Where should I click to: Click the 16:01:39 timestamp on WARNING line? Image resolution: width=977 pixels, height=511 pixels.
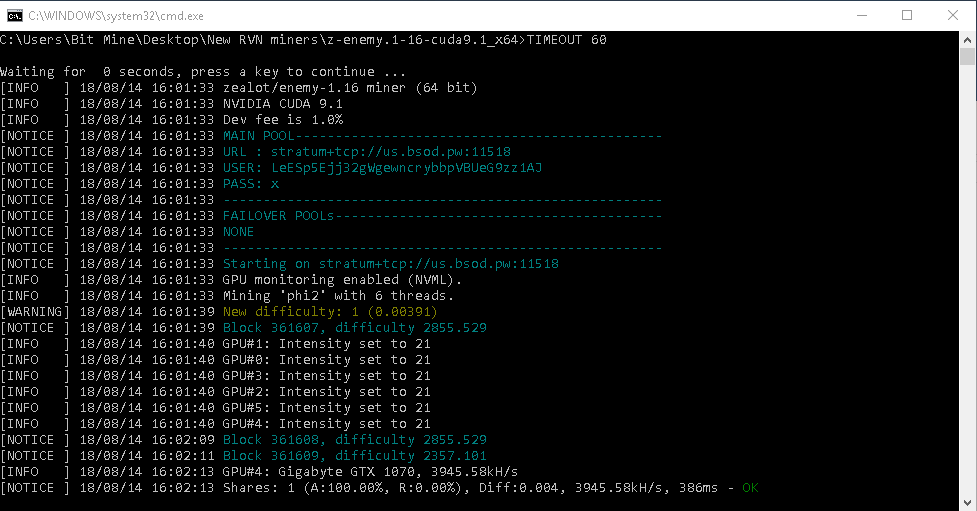click(183, 312)
